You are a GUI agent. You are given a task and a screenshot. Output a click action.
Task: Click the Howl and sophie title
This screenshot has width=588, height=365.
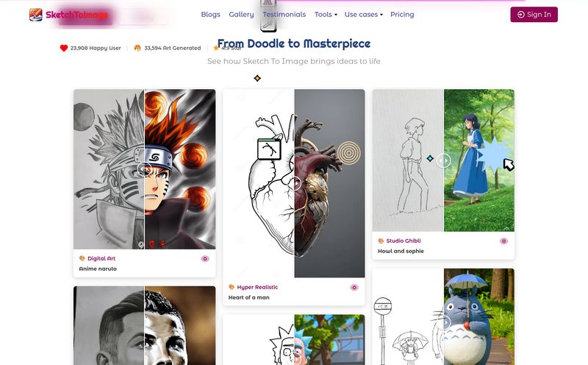401,251
